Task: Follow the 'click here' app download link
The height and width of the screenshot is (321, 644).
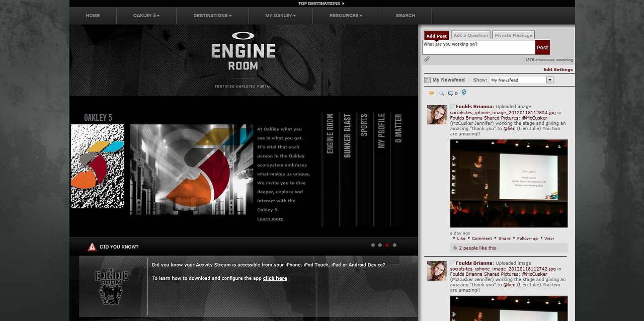Action: tap(275, 278)
